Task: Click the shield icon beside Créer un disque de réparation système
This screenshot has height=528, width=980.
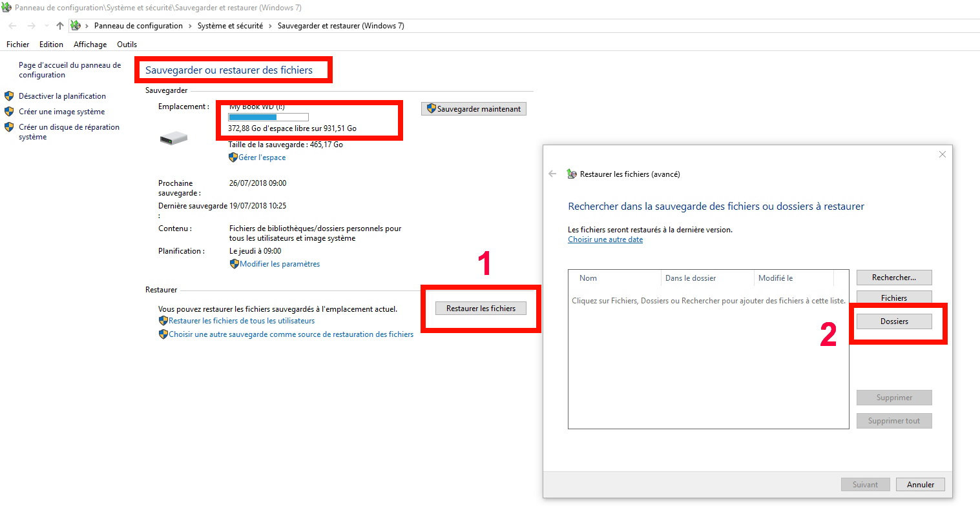Action: point(9,127)
